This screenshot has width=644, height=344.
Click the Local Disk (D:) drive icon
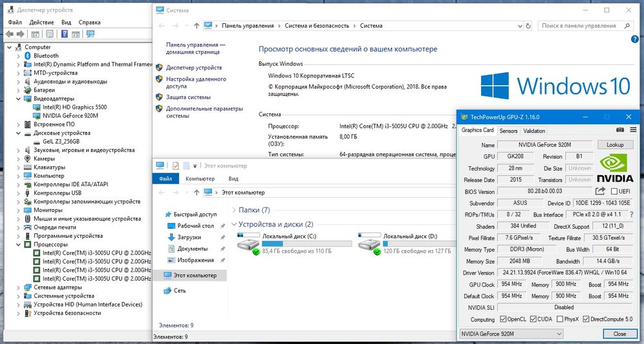click(370, 244)
